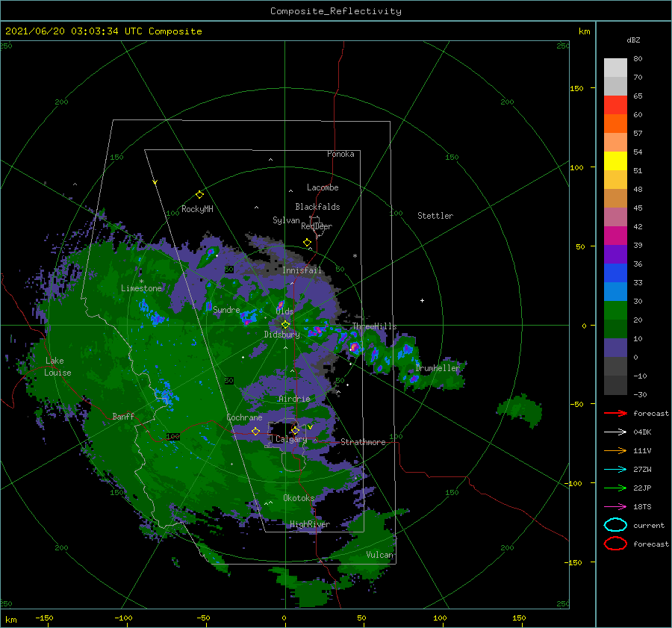Image resolution: width=672 pixels, height=628 pixels.
Task: Click the RockyMH label
Action: 197,209
